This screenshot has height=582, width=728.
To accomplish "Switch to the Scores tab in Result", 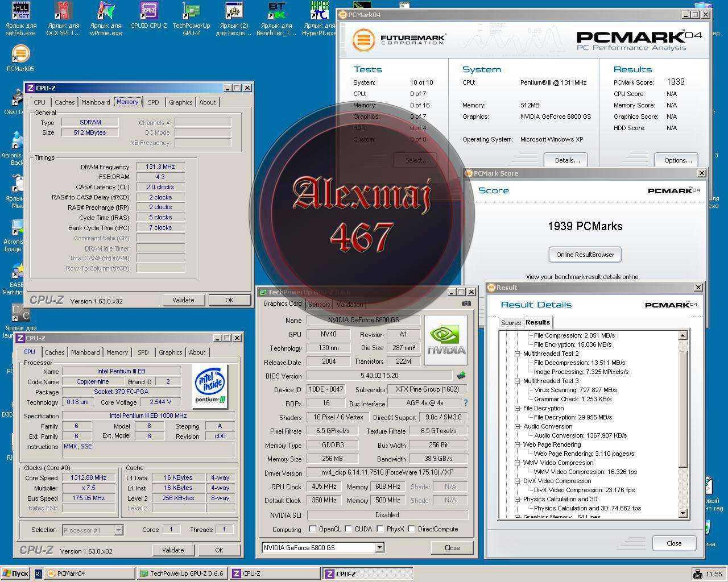I will 511,323.
